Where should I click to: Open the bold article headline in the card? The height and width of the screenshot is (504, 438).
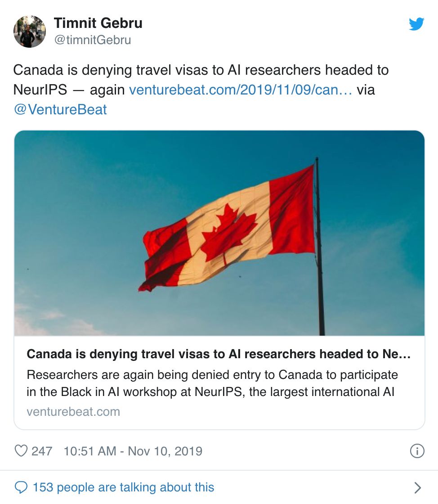219,354
